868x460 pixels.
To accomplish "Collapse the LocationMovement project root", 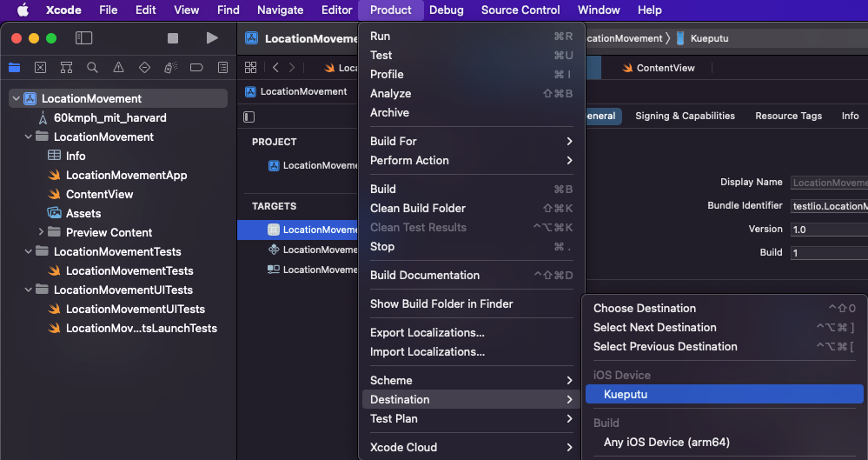I will (x=16, y=98).
